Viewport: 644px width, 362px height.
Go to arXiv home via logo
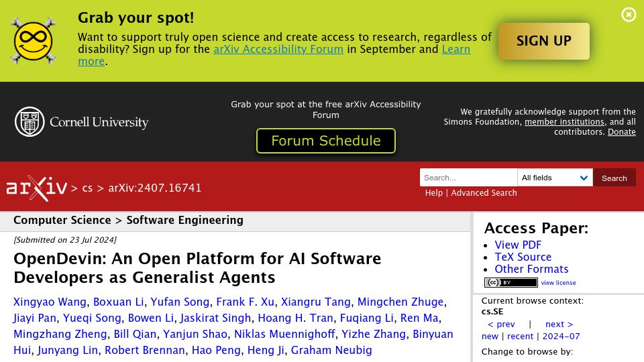pos(36,188)
